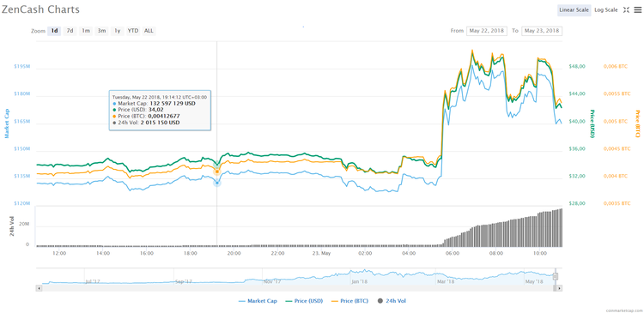This screenshot has width=644, height=313.
Task: Click the 23. May time axis label
Action: (321, 253)
